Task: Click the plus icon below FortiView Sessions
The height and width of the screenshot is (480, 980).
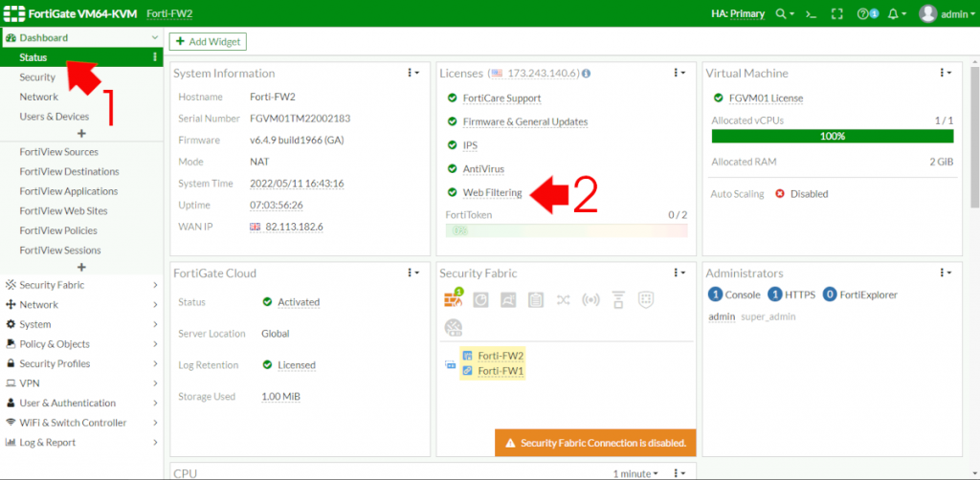Action: (81, 267)
